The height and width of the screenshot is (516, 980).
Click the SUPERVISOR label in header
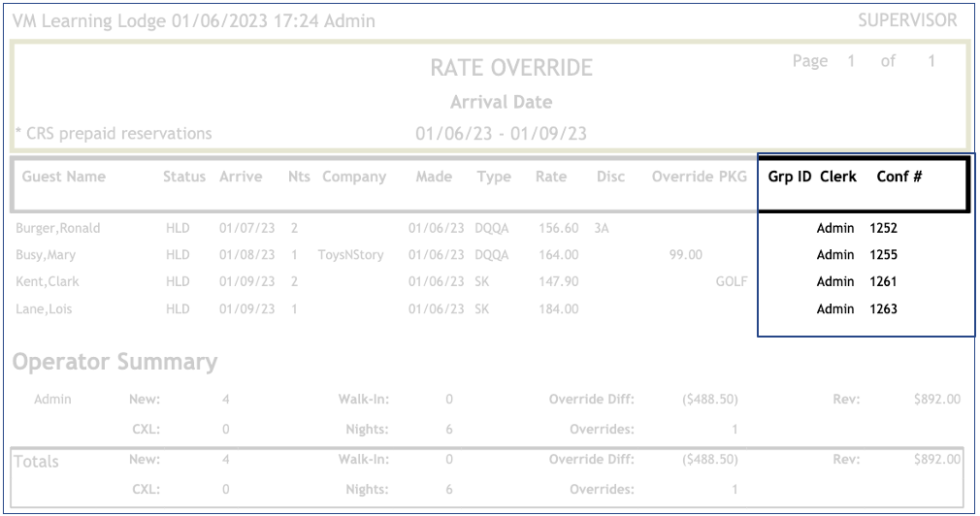point(907,20)
